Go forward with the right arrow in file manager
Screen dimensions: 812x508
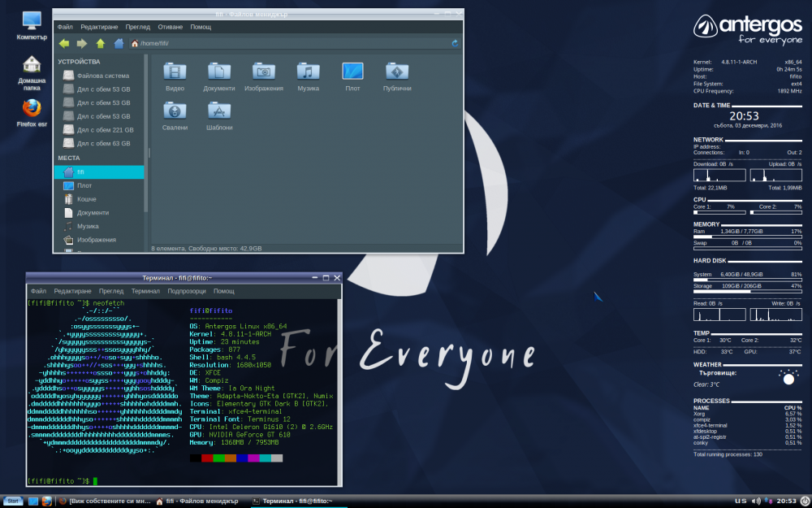(82, 44)
